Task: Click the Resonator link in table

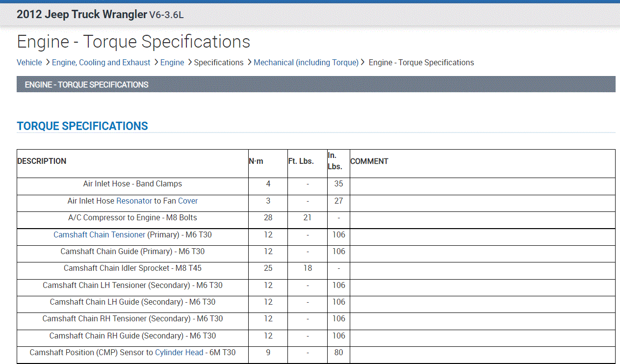Action: click(x=134, y=201)
